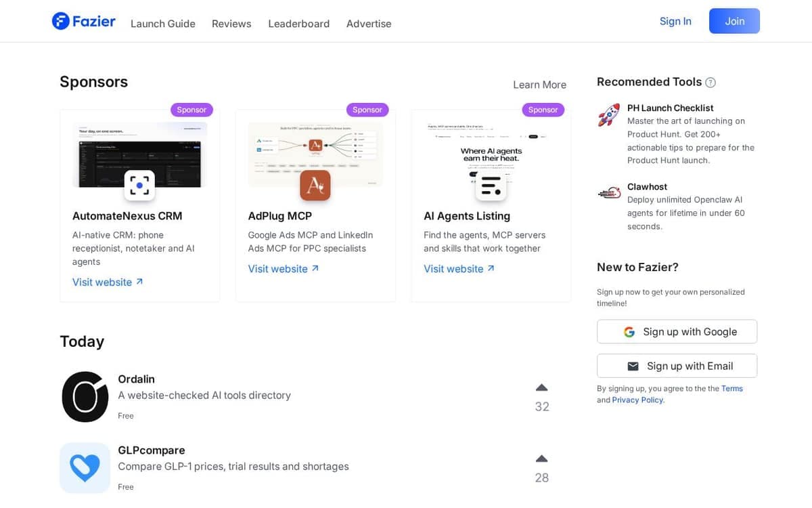Open the Launch Guide menu item
812x508 pixels.
(x=163, y=24)
